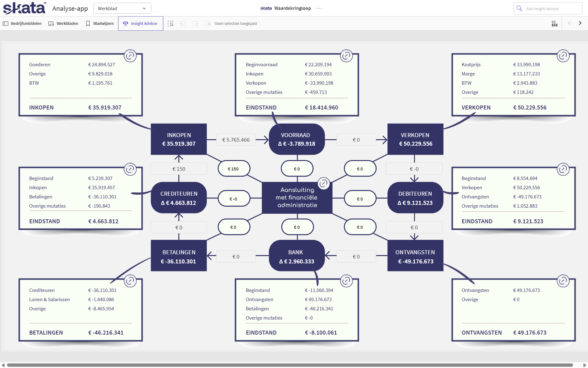Viewport: 588px width, 368px height.
Task: Click clear all selections icon
Action: click(208, 24)
